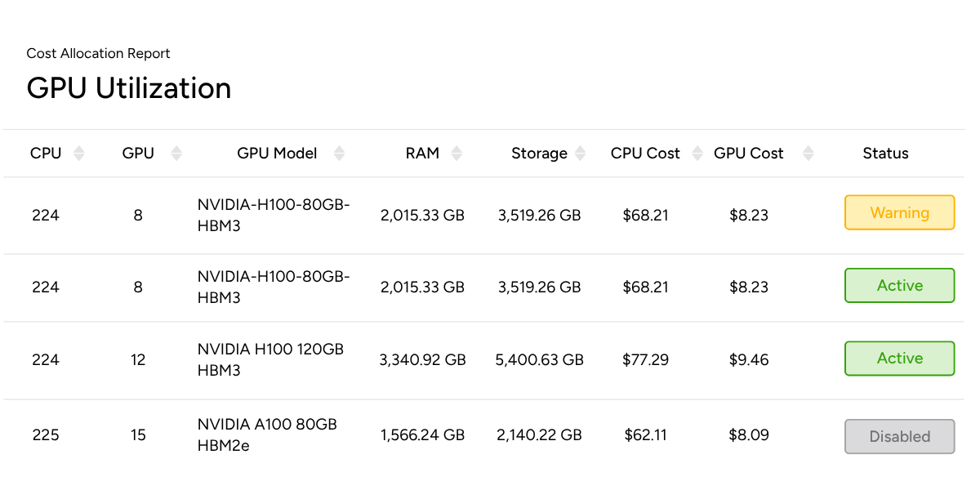Click NVIDIA H100 120GB HBM3 cell
The height and width of the screenshot is (490, 980).
[271, 359]
